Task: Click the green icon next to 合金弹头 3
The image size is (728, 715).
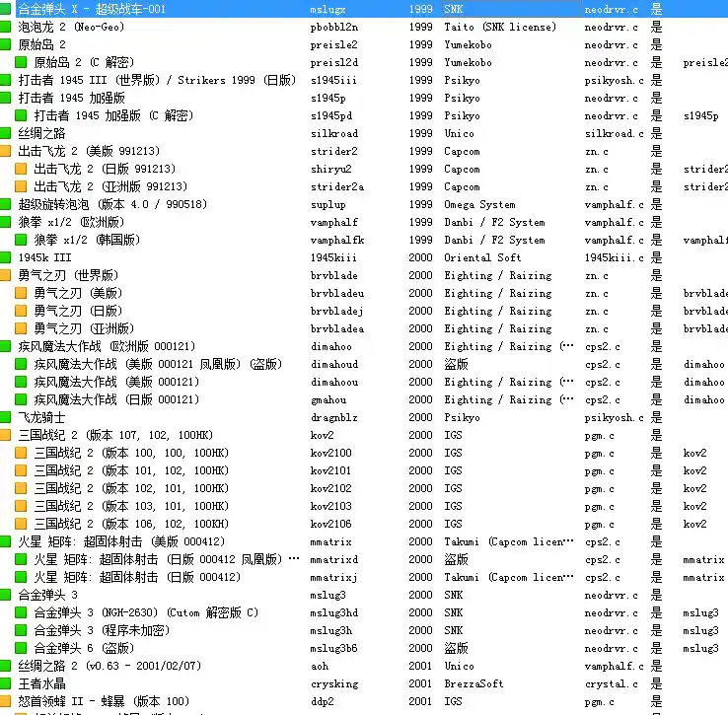Action: point(5,595)
